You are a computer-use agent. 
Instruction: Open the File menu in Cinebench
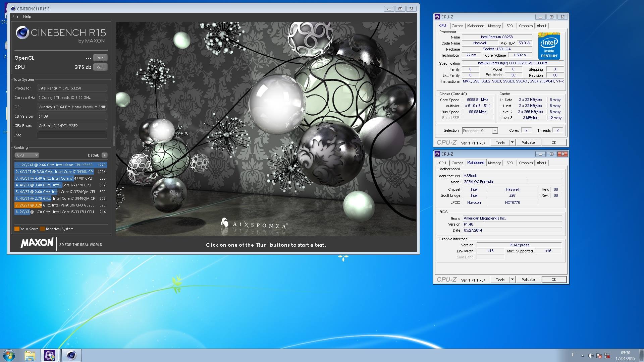(x=15, y=16)
